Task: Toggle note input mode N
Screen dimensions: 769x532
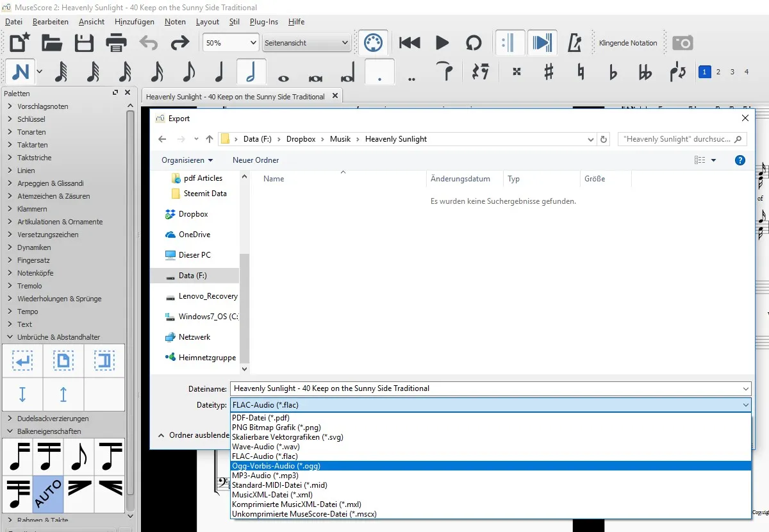Action: point(21,72)
